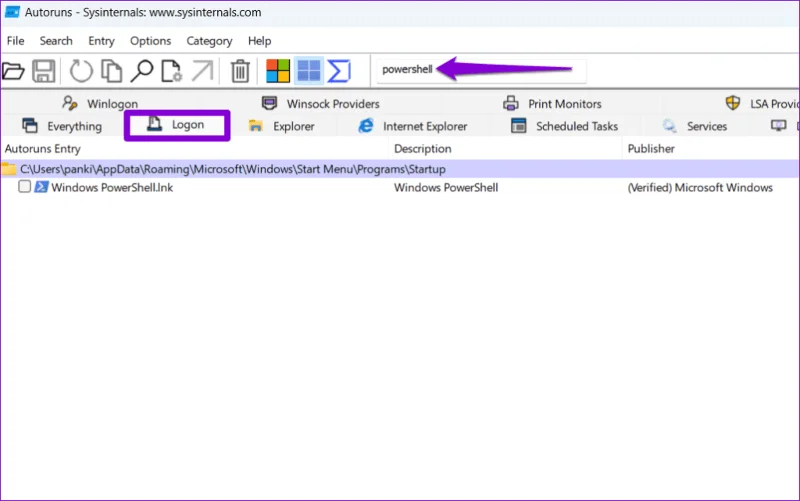
Task: Switch to the Winsock Providers tab
Action: [x=320, y=104]
